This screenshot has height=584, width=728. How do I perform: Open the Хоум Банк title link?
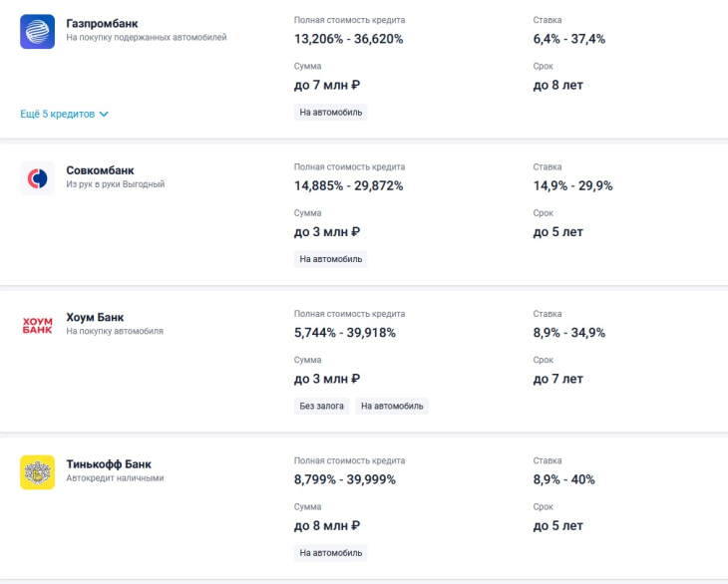point(95,317)
